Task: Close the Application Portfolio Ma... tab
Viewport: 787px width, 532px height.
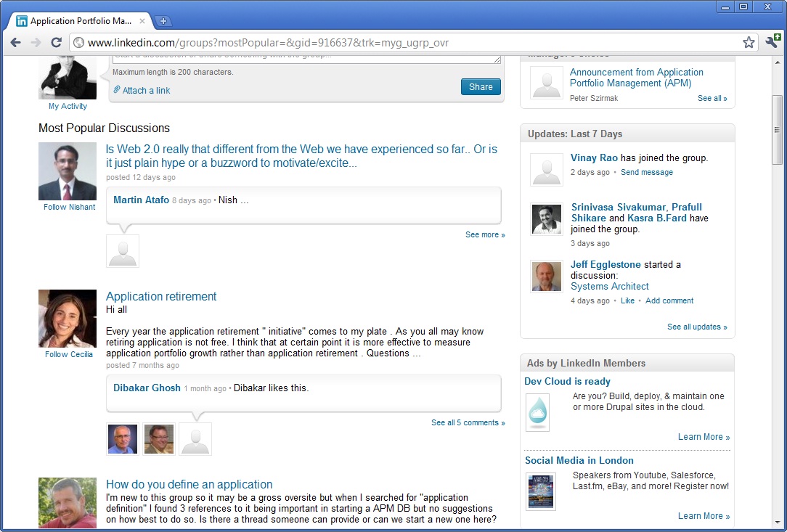Action: 142,21
